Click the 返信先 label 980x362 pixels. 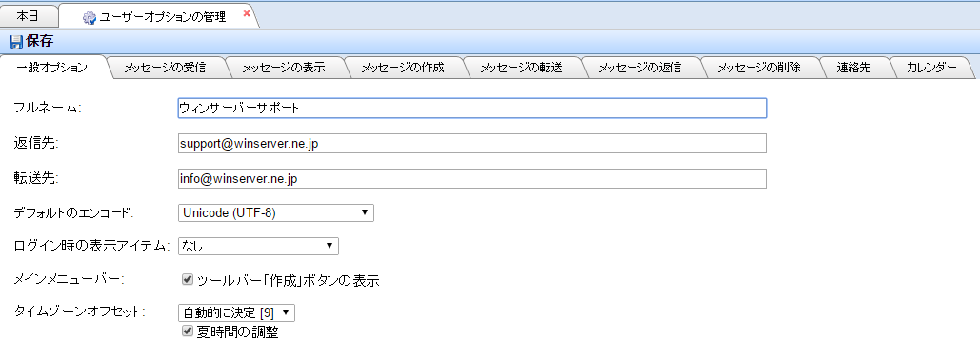tap(35, 143)
